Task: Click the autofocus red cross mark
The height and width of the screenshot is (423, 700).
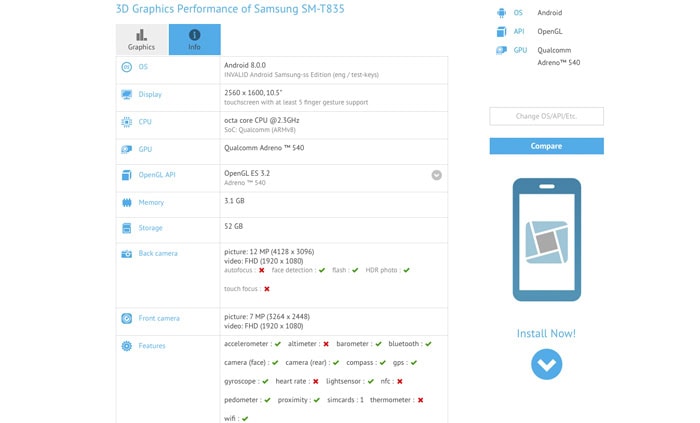Action: [262, 270]
